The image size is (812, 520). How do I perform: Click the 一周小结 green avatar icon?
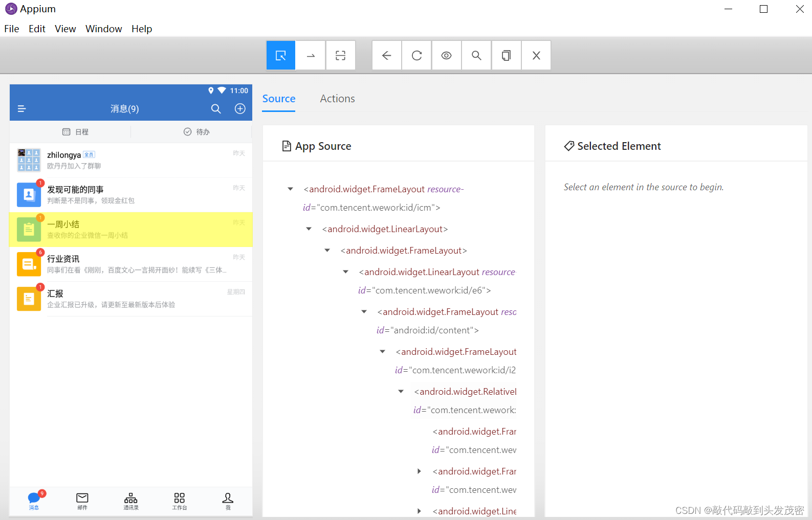(x=29, y=230)
